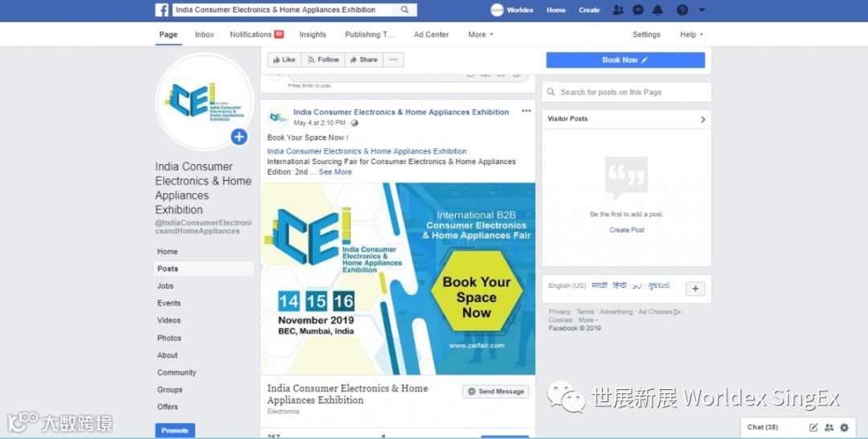This screenshot has width=868, height=439.
Task: Open the Publishing Tools tab
Action: point(370,35)
